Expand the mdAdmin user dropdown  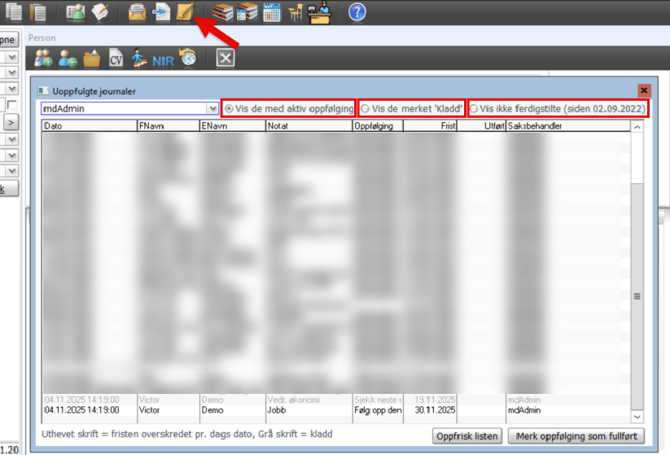coord(213,108)
